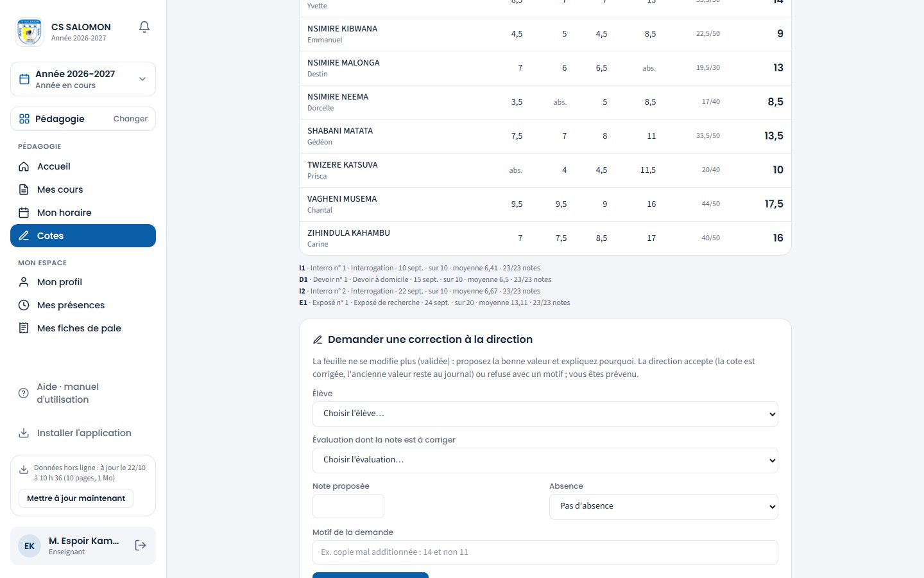Click the calendar icon in year selector
The height and width of the screenshot is (578, 924).
point(24,79)
